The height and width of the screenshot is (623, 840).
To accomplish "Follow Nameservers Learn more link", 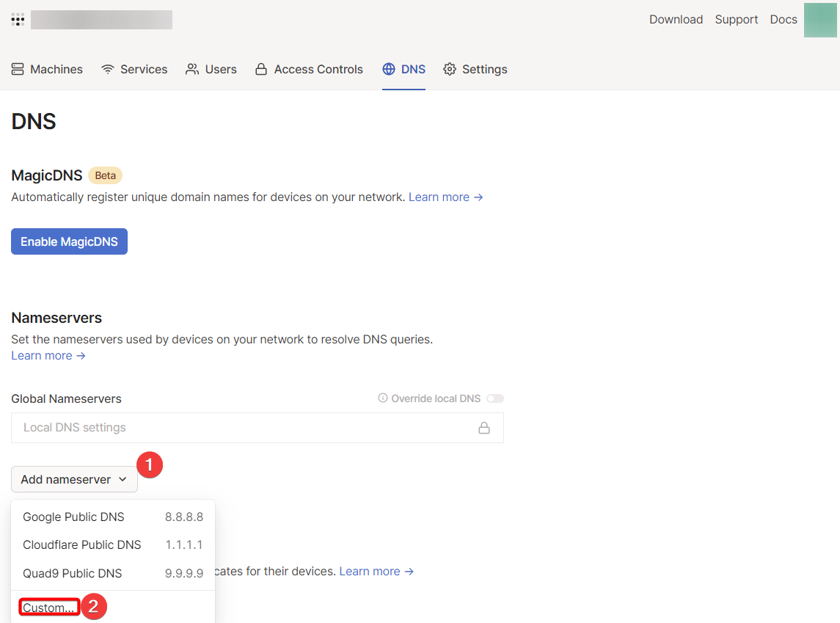I will (48, 355).
